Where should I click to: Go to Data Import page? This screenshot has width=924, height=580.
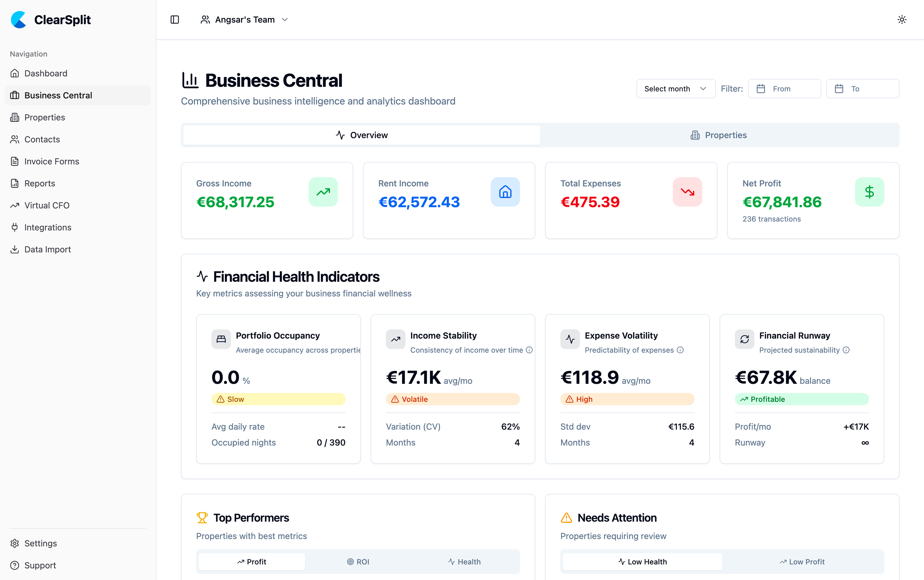48,249
